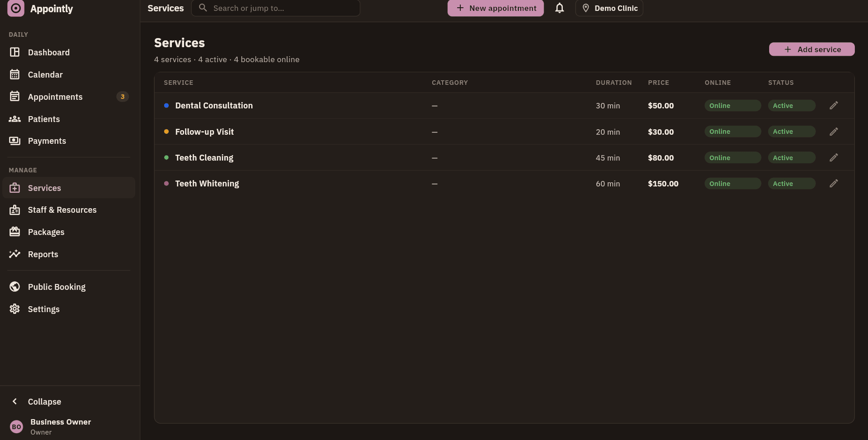The height and width of the screenshot is (440, 868).
Task: Open the Services menu item
Action: [69, 188]
